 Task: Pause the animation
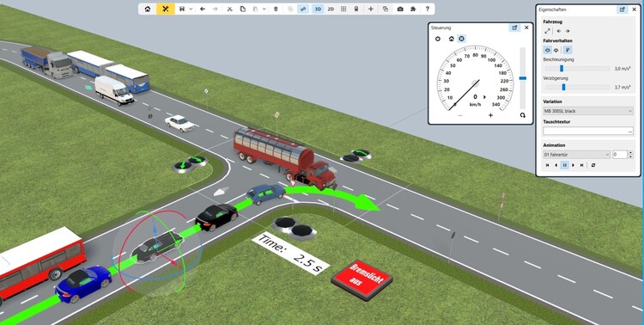point(565,165)
